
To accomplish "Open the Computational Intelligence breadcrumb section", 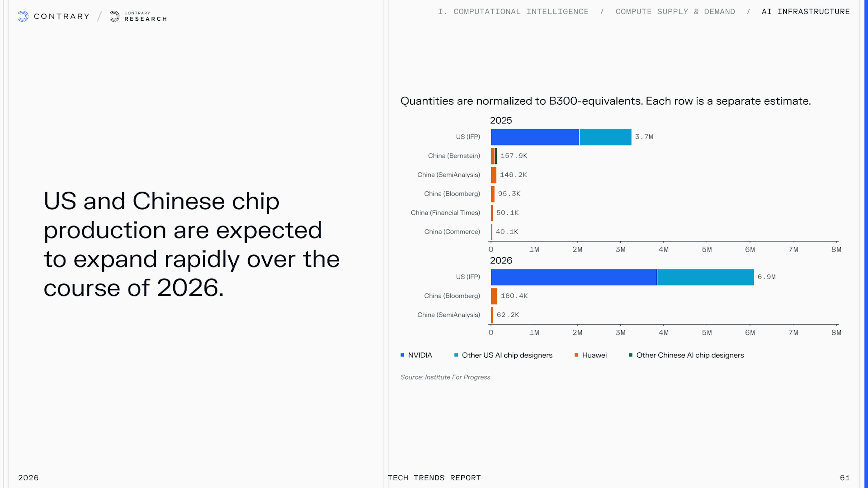I will point(513,12).
